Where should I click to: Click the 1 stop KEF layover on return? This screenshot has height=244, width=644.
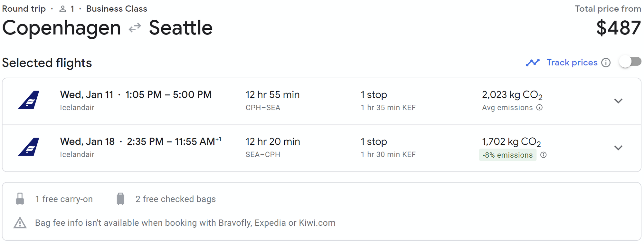tap(388, 148)
